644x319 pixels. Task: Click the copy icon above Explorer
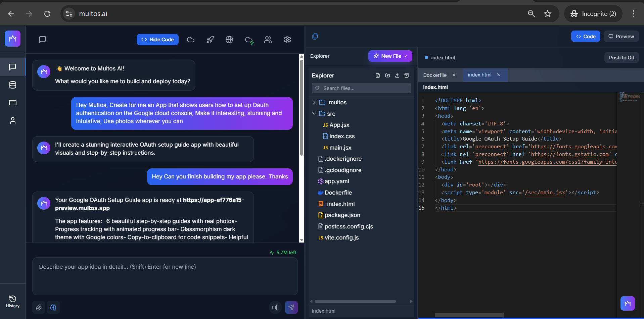(315, 36)
